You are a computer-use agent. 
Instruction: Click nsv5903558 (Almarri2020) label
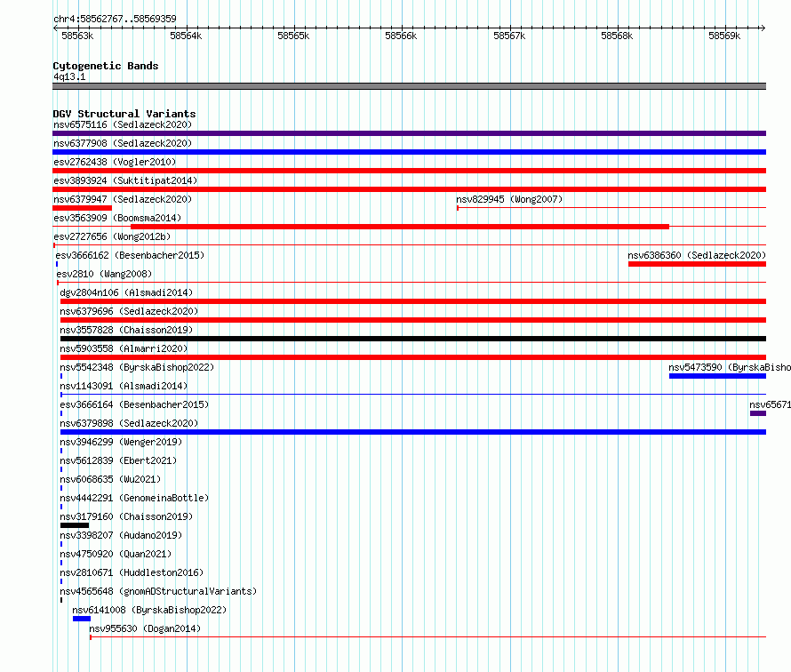[124, 348]
